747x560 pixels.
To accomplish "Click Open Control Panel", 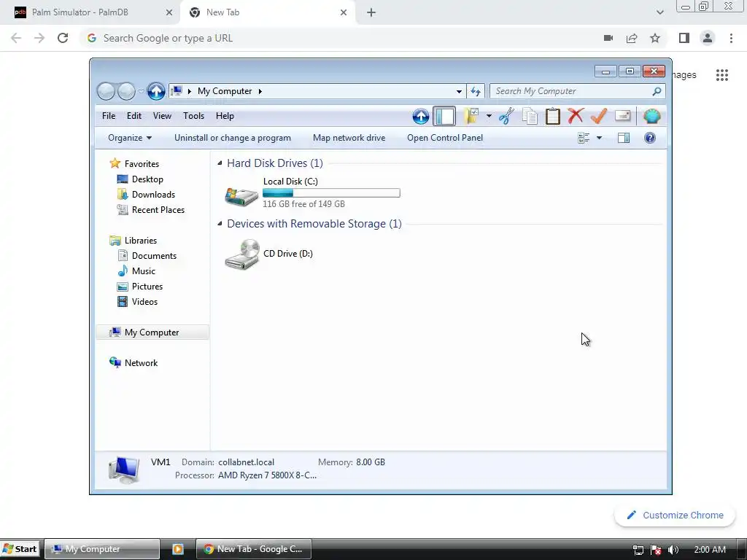I will tap(445, 138).
